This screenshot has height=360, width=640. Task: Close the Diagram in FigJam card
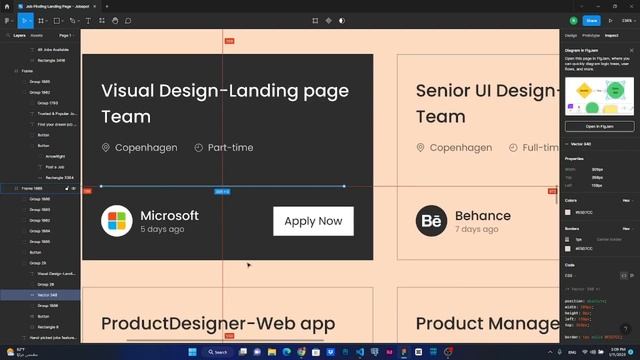point(631,50)
